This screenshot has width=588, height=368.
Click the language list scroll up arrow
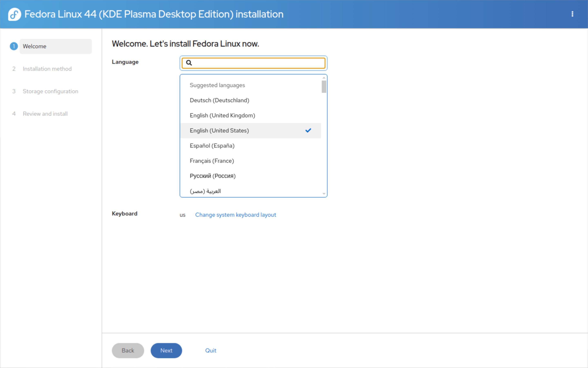[324, 78]
